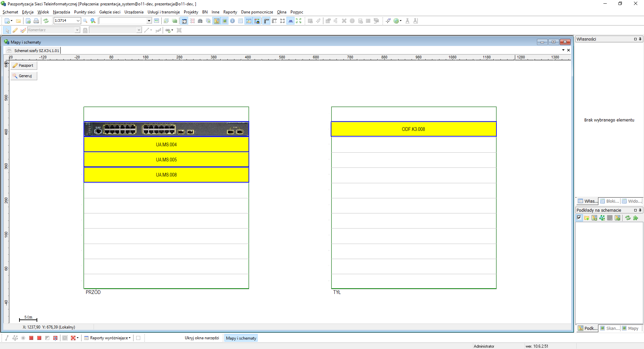Open the Narzędzia menu
This screenshot has height=349, width=644.
(x=61, y=12)
